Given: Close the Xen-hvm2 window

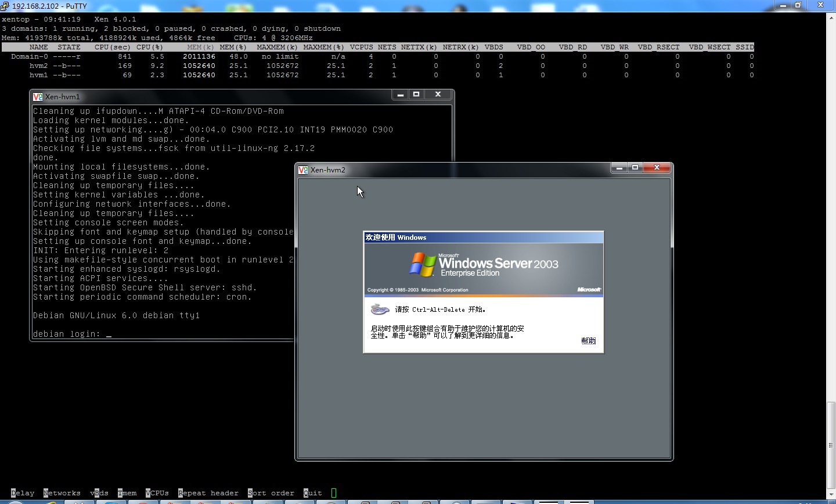Looking at the screenshot, I should [657, 167].
